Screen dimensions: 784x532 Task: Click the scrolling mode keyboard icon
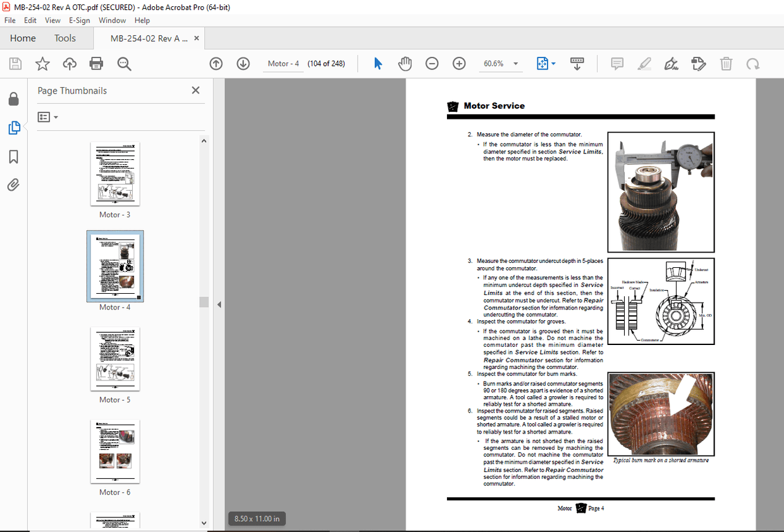pyautogui.click(x=577, y=64)
